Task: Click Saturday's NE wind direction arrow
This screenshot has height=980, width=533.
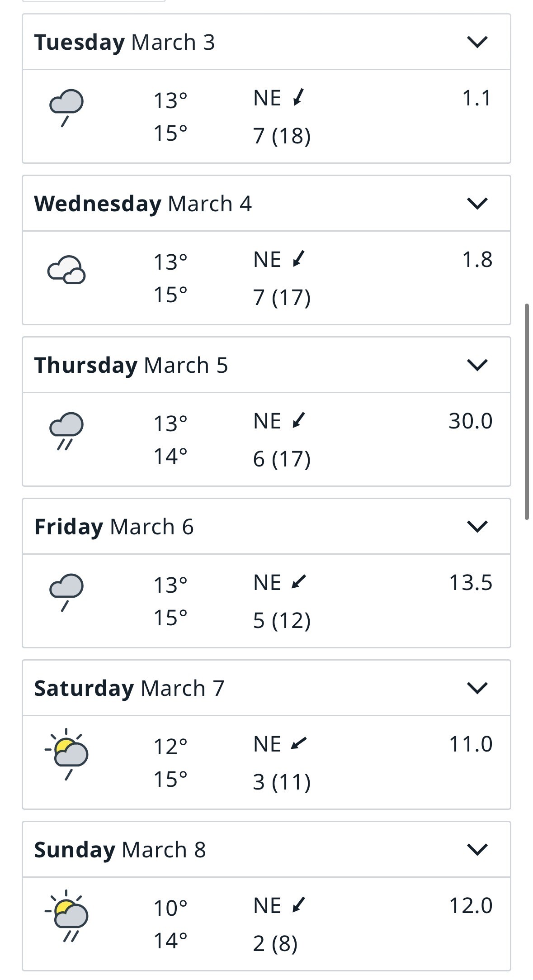Action: 298,743
